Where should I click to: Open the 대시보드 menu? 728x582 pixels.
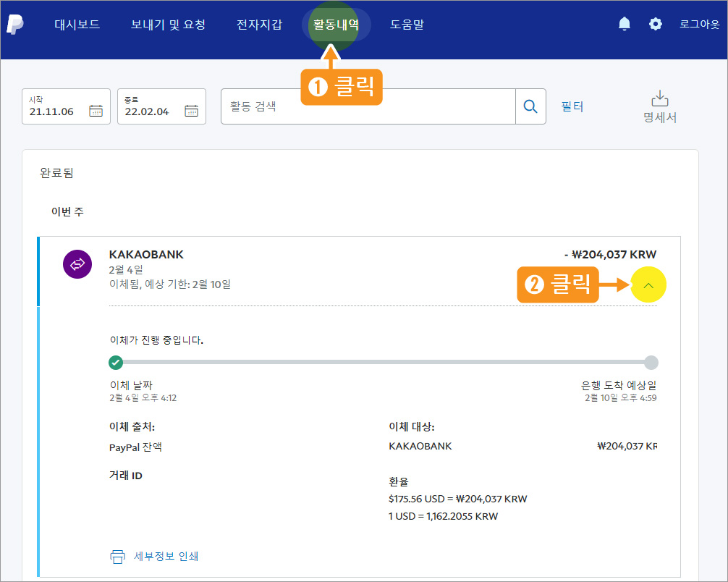[x=77, y=24]
